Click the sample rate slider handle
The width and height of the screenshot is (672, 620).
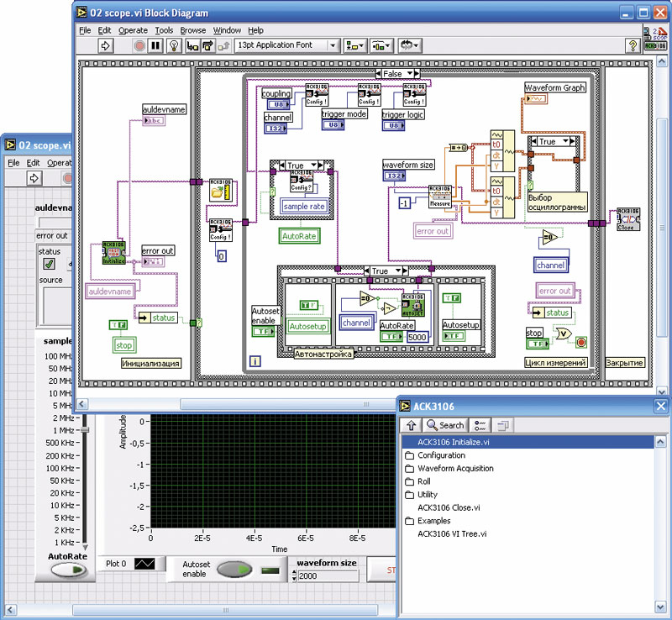point(83,430)
